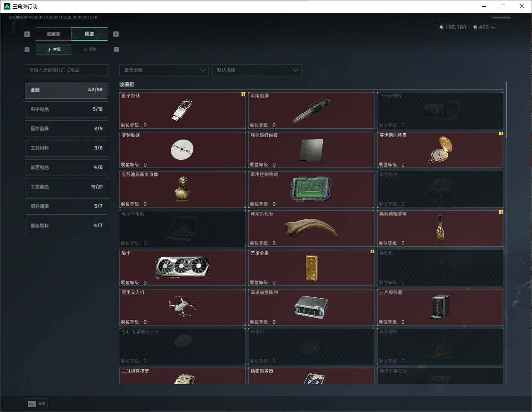This screenshot has width=532, height=412.
Task: Switch to the 图鉴 tab
Action: [90, 34]
